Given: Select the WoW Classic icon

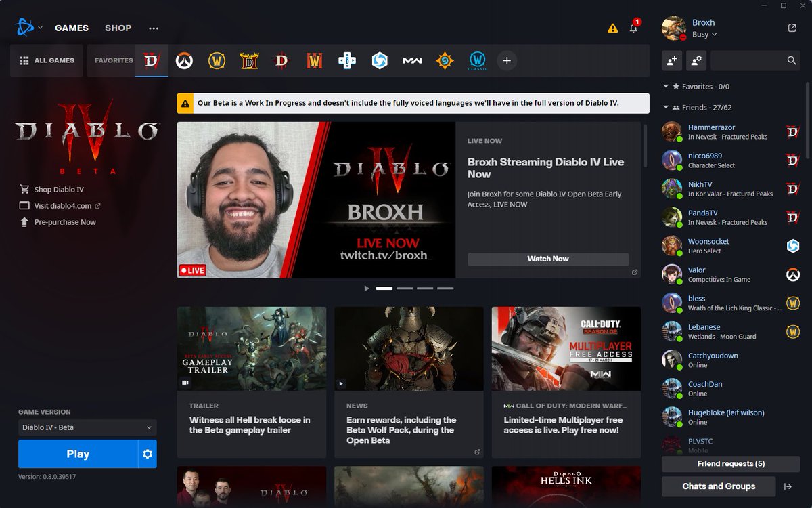Looking at the screenshot, I should pos(477,61).
